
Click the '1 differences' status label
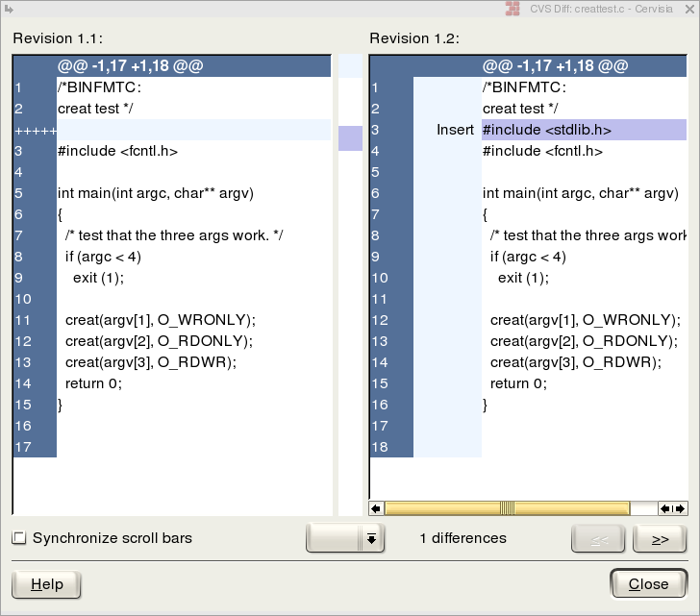pyautogui.click(x=462, y=538)
